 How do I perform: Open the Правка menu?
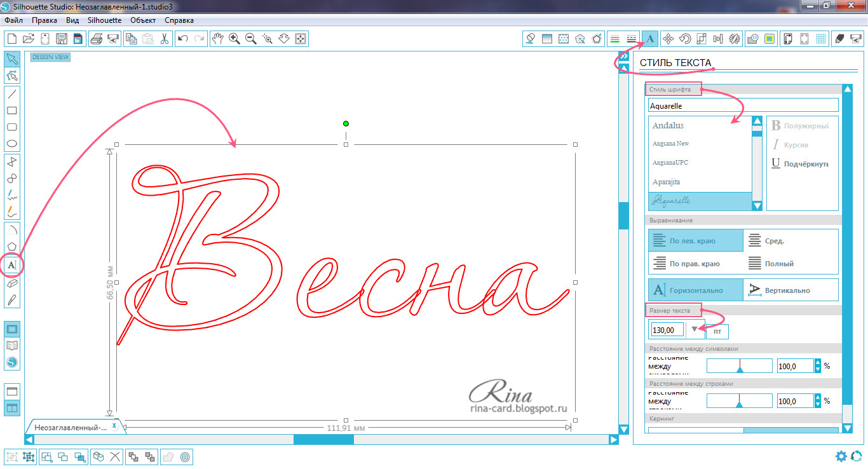[x=44, y=20]
